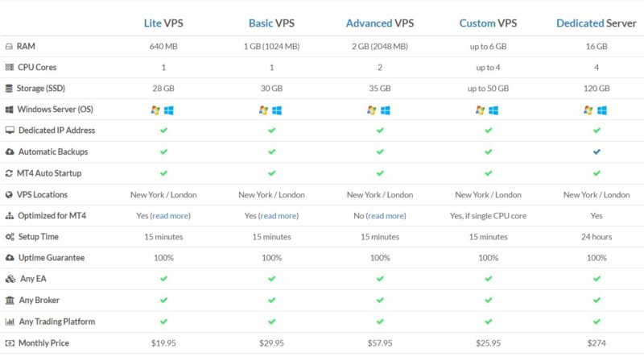Click the Dedicated IP Address monitor icon
The width and height of the screenshot is (644, 357).
[x=10, y=131]
